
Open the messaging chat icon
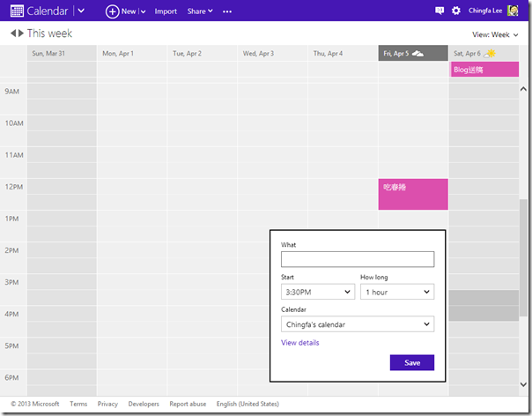point(440,11)
